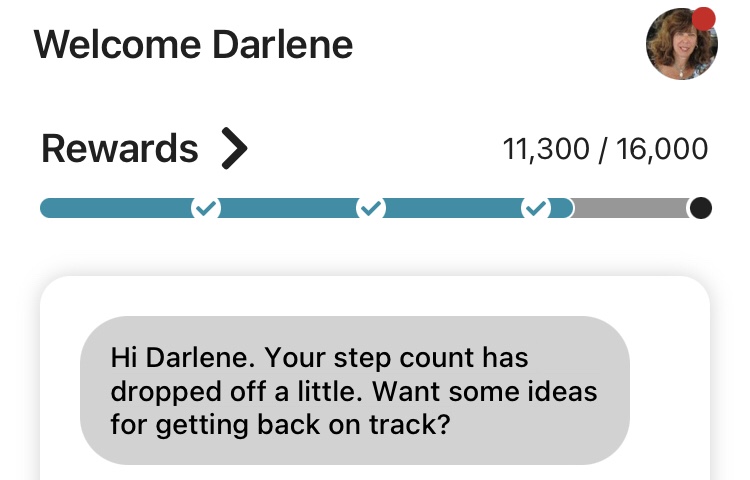Image resolution: width=750 pixels, height=480 pixels.
Task: Tap the 11,300 current points value
Action: [545, 150]
